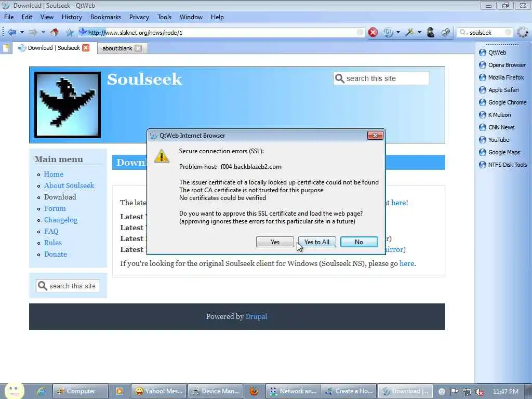Click No in SSL error dialog

pos(359,242)
